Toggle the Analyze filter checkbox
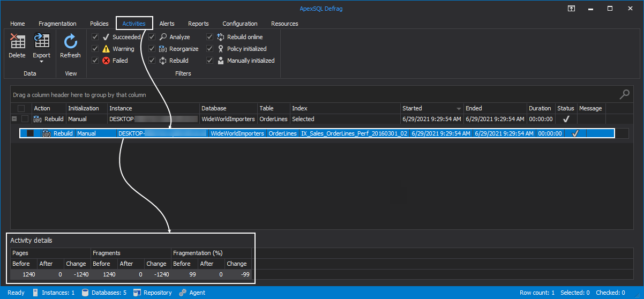 click(152, 37)
